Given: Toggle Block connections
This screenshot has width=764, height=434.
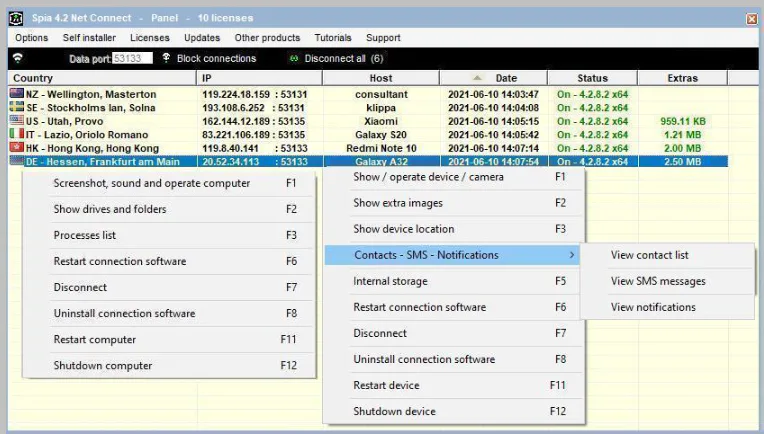Looking at the screenshot, I should [216, 58].
